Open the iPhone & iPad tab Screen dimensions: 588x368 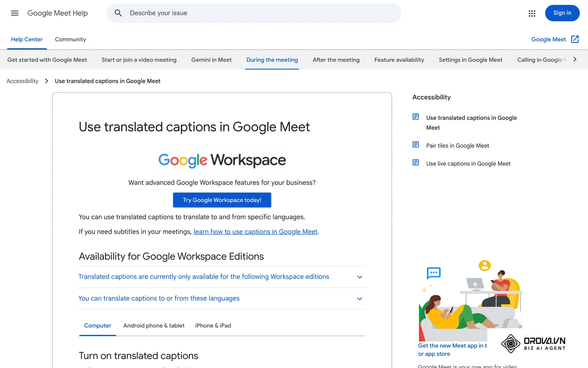point(213,326)
